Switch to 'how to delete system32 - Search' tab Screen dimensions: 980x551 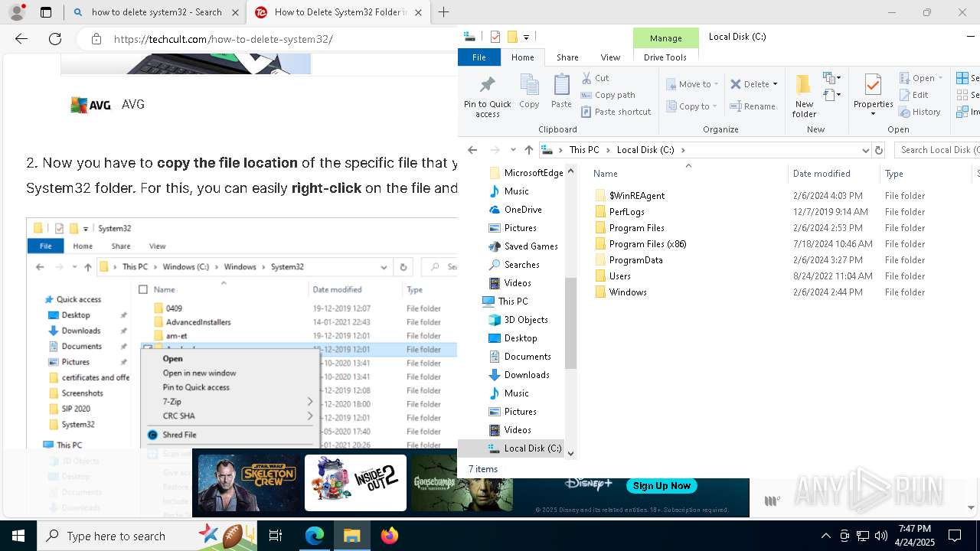[156, 12]
